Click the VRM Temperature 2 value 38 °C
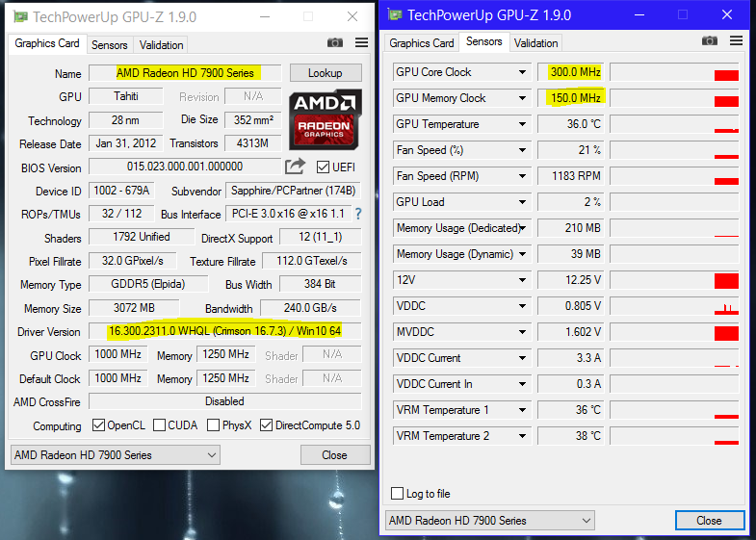 pos(571,436)
